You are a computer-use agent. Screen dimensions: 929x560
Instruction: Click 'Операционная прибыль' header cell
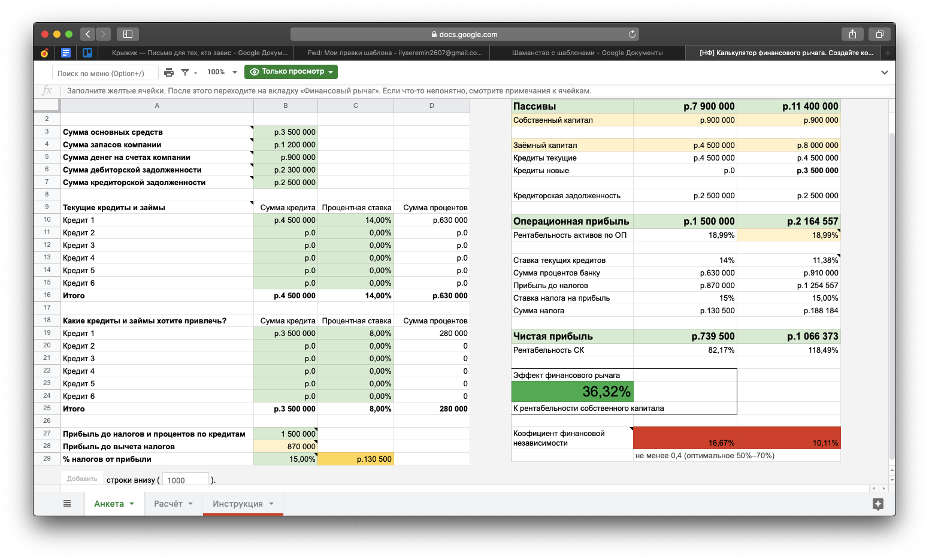click(x=572, y=221)
